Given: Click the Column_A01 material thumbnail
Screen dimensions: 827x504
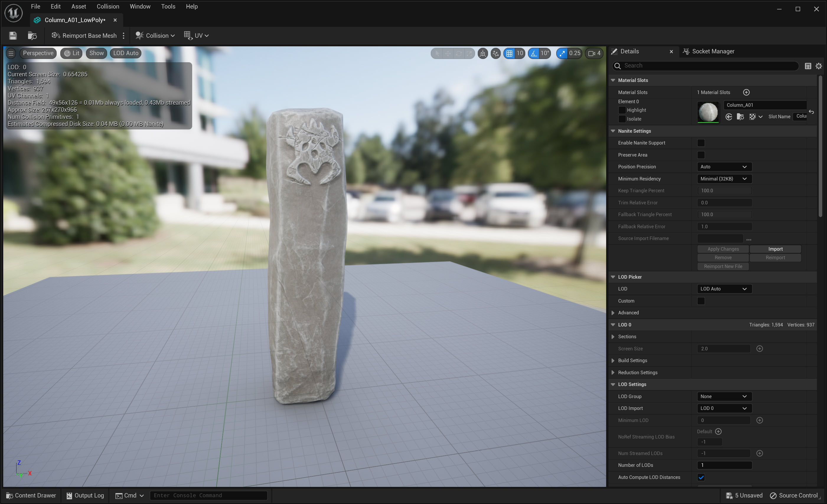Looking at the screenshot, I should pyautogui.click(x=708, y=112).
